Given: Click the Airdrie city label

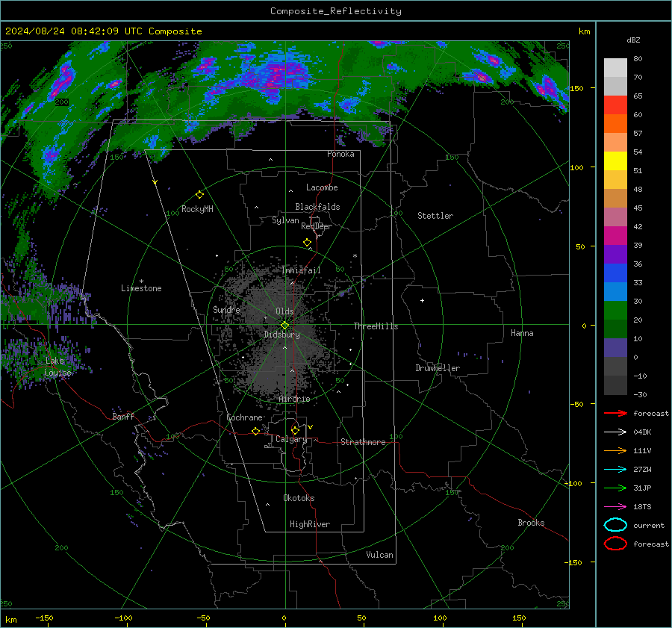Looking at the screenshot, I should click(294, 399).
